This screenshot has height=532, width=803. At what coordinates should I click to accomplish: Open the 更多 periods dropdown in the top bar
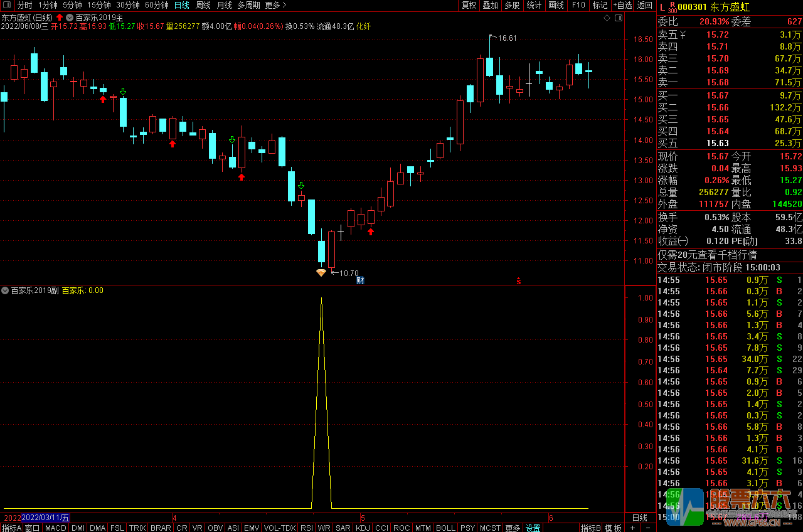[275, 5]
